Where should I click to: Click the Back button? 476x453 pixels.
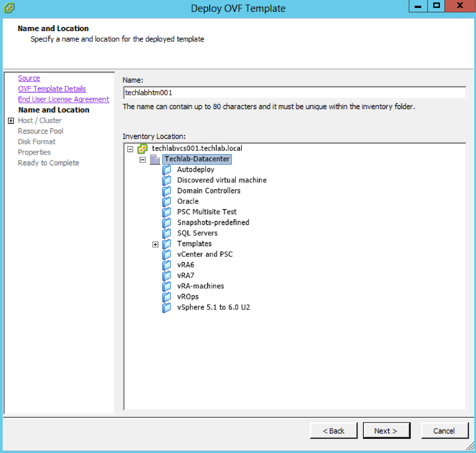click(334, 431)
